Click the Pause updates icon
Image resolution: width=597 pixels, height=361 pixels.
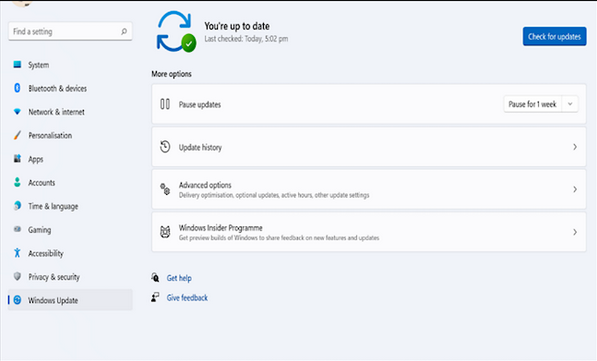[165, 104]
